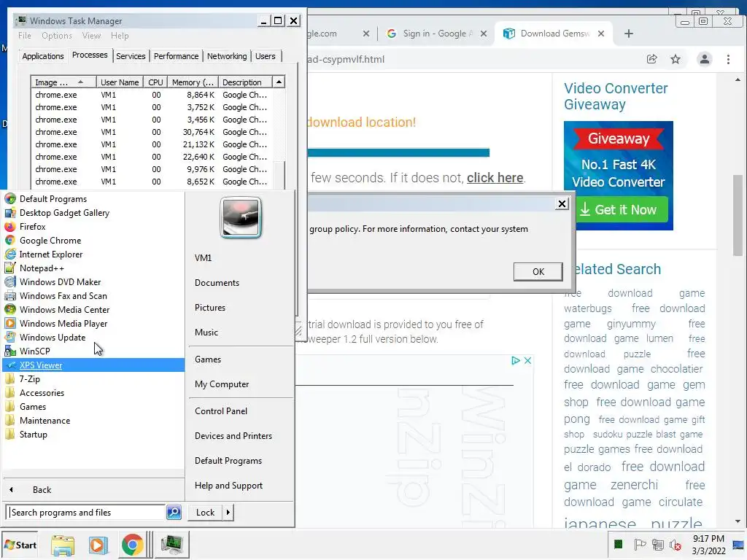Click the Start button
747x560 pixels.
tap(20, 545)
